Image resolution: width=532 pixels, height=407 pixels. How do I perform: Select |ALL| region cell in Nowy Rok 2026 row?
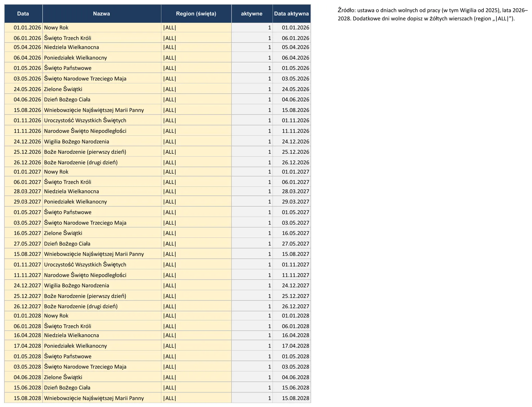(196, 28)
